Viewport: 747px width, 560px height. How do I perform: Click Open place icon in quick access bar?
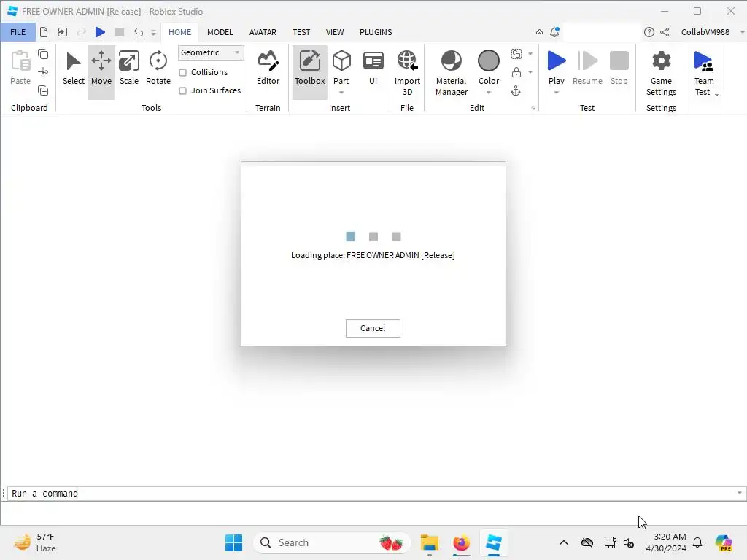tap(63, 32)
